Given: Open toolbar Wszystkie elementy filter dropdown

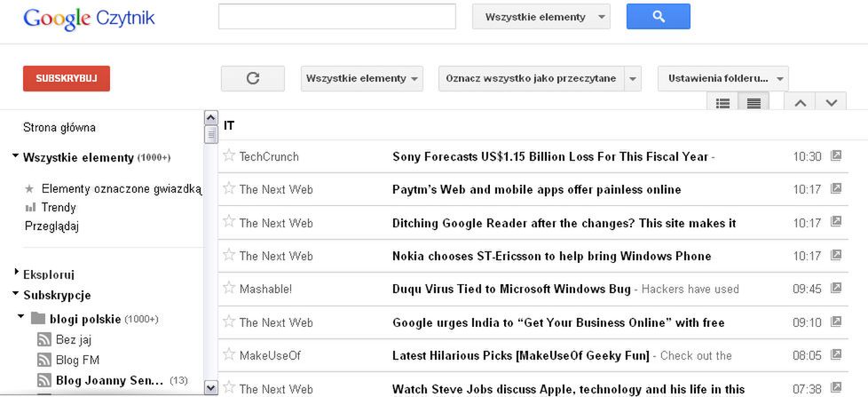Looking at the screenshot, I should [x=362, y=79].
